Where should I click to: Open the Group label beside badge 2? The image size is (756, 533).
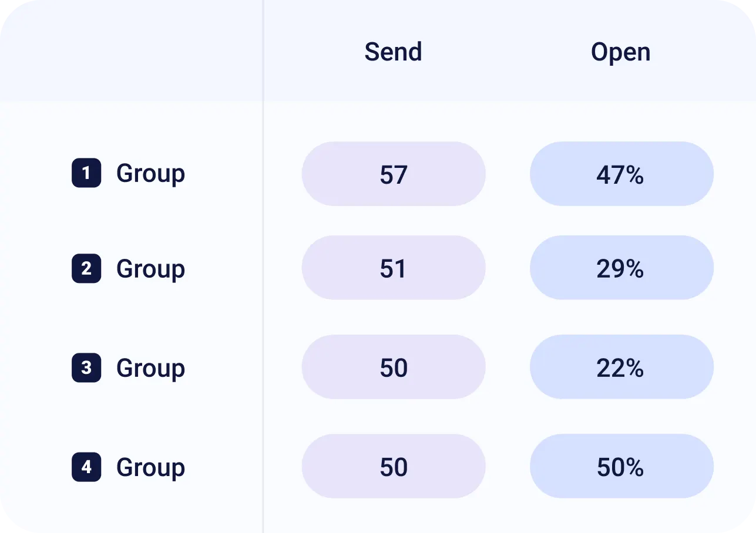150,269
